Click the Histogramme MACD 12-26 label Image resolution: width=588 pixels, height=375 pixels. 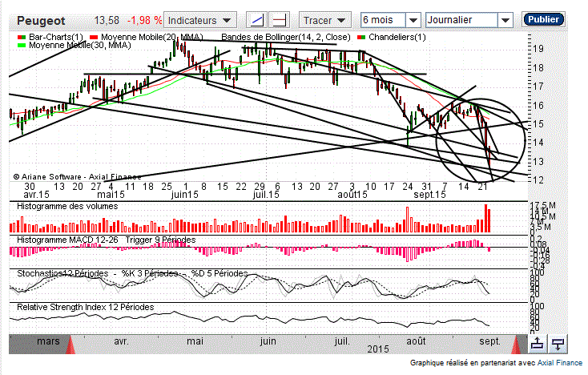pyautogui.click(x=68, y=240)
